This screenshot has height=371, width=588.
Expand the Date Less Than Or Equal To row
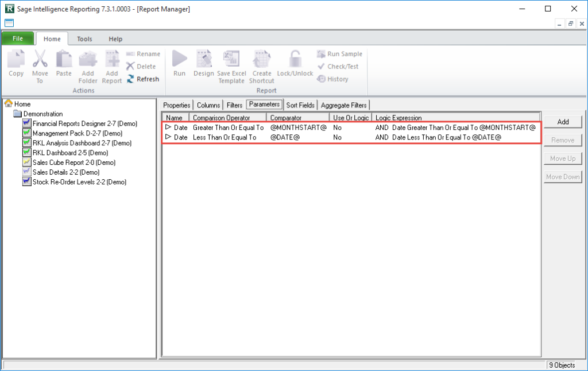pos(169,137)
